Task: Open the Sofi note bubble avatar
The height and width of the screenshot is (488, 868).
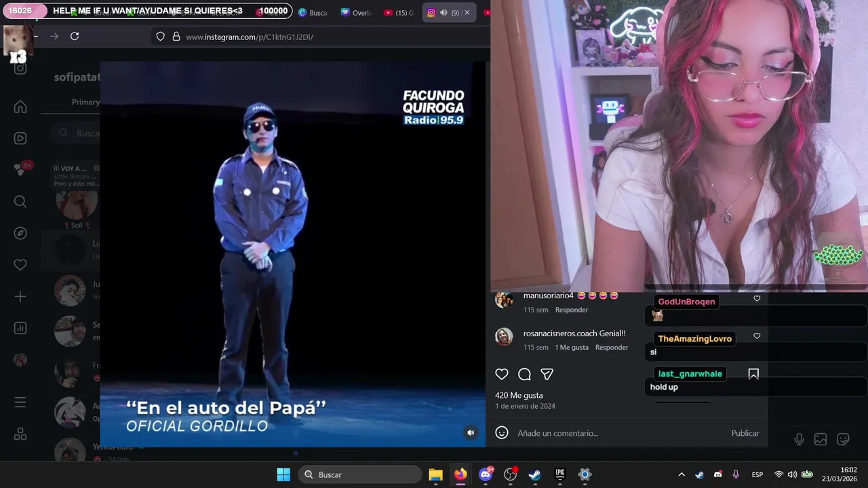Action: tap(77, 203)
